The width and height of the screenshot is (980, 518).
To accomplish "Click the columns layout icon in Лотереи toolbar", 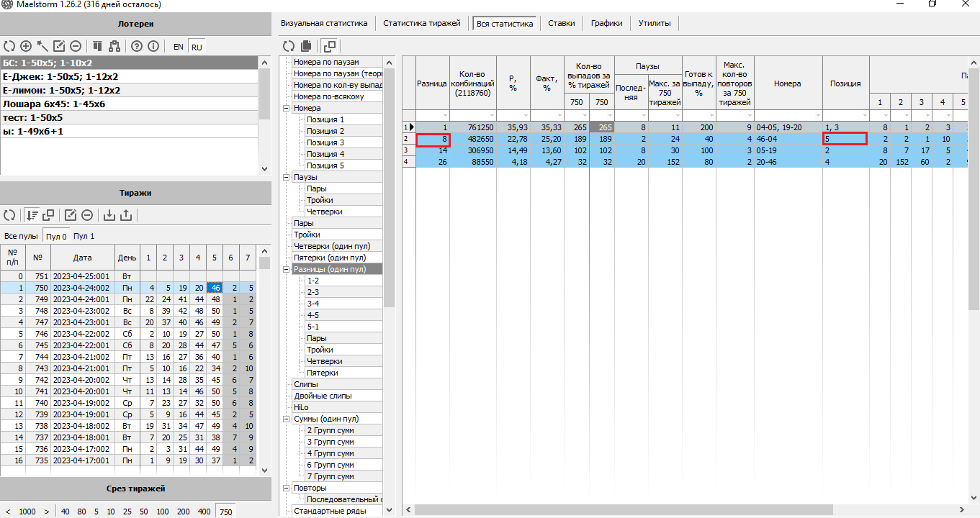I will pyautogui.click(x=98, y=46).
